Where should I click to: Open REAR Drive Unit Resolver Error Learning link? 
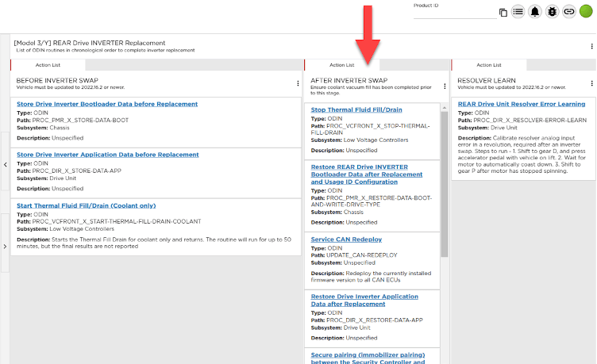(522, 104)
